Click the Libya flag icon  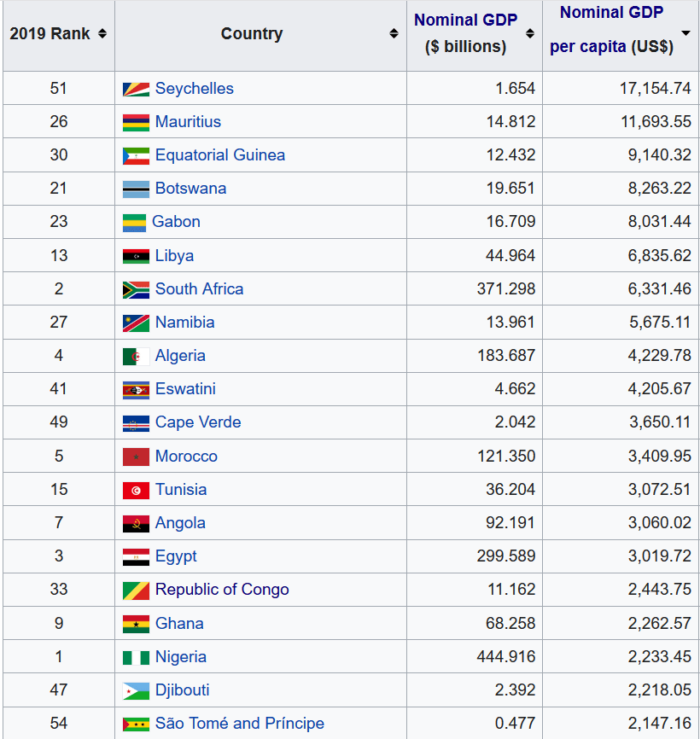click(x=135, y=255)
